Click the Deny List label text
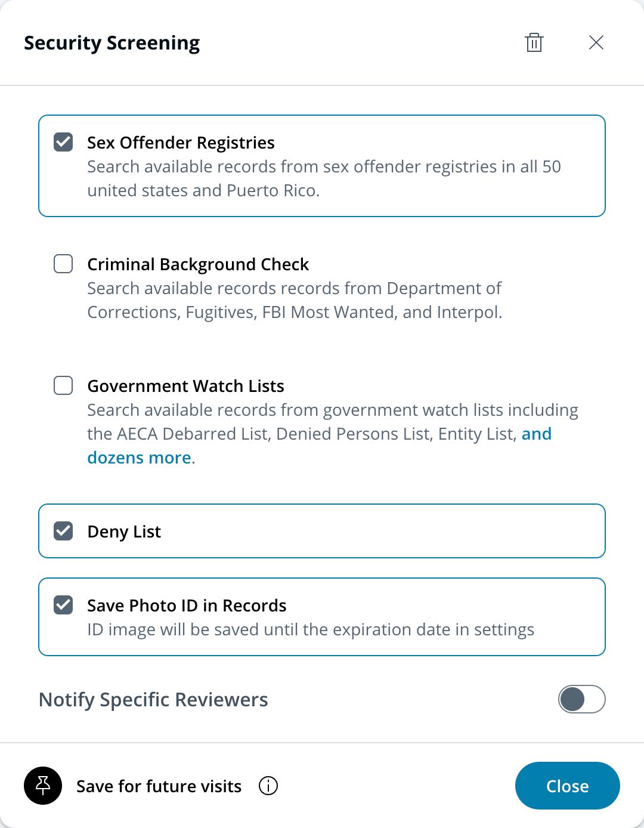Viewport: 644px width, 828px height. coord(124,532)
